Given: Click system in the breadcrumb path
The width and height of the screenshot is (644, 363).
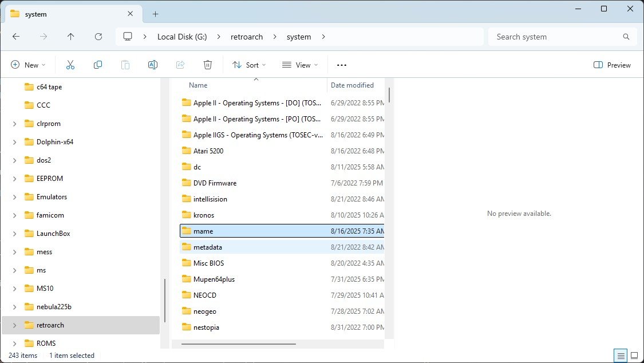Looking at the screenshot, I should pyautogui.click(x=299, y=37).
